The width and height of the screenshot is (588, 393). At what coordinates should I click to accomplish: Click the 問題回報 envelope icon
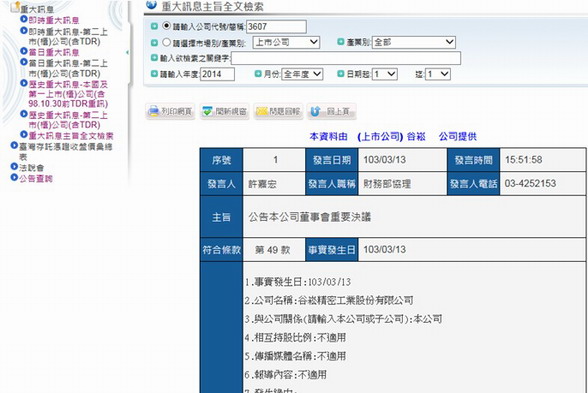pyautogui.click(x=261, y=111)
